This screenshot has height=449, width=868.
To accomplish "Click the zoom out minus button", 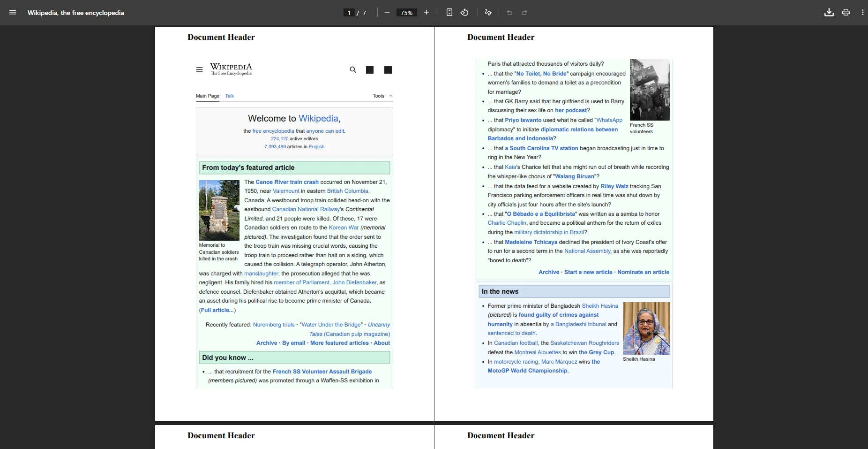I will click(x=387, y=13).
